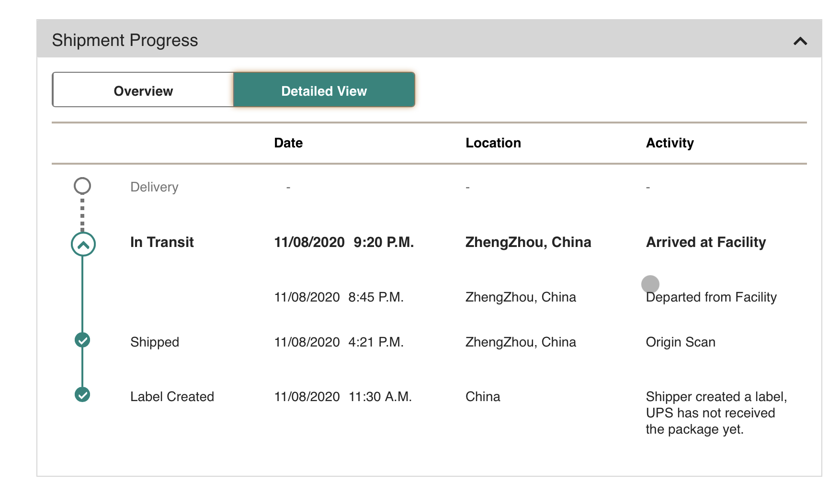The height and width of the screenshot is (504, 829).
Task: Click the Delivery status label
Action: pyautogui.click(x=154, y=187)
